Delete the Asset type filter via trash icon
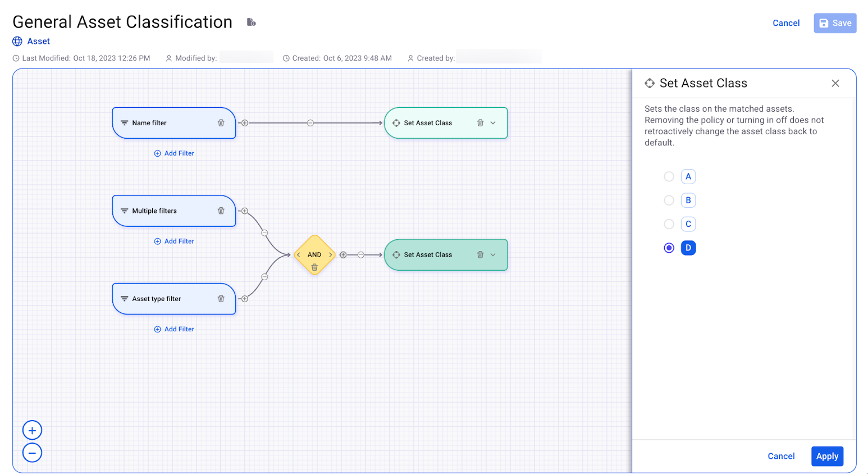This screenshot has width=868, height=474. click(221, 299)
